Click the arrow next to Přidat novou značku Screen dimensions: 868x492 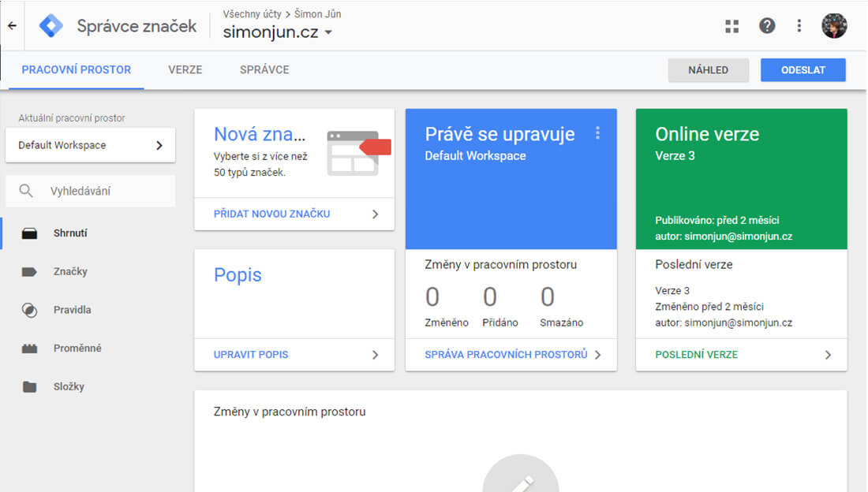(x=376, y=214)
